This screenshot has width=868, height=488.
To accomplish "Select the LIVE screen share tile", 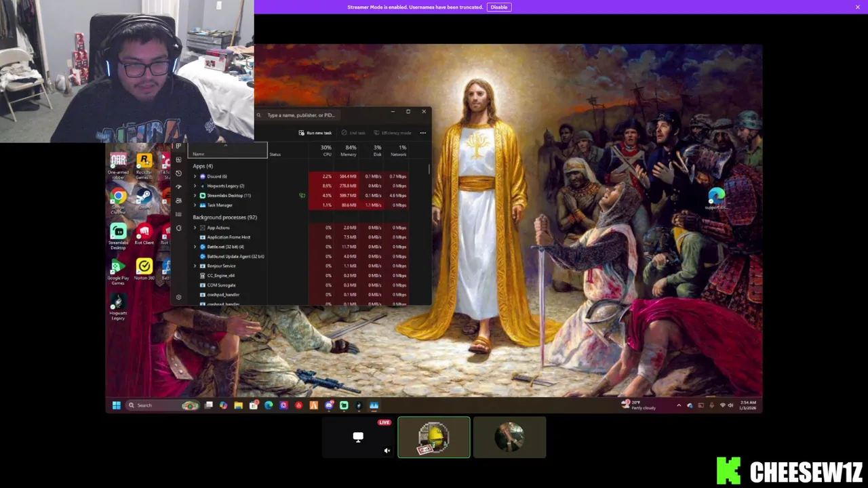I will click(x=358, y=437).
